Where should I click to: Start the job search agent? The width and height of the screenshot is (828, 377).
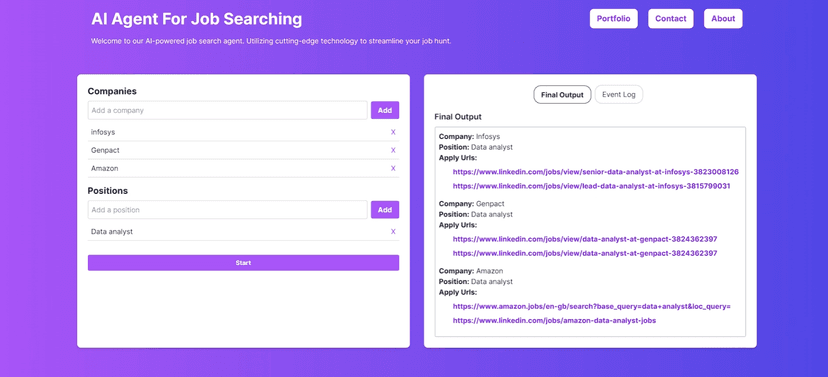pos(243,262)
